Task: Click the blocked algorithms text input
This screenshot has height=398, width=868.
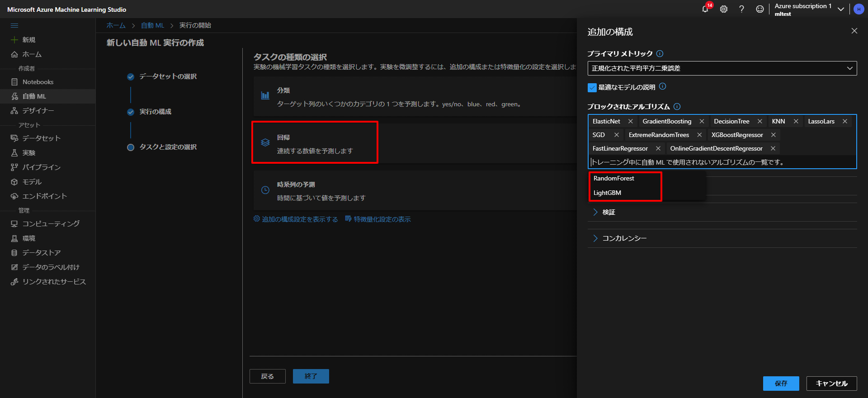Action: 722,162
